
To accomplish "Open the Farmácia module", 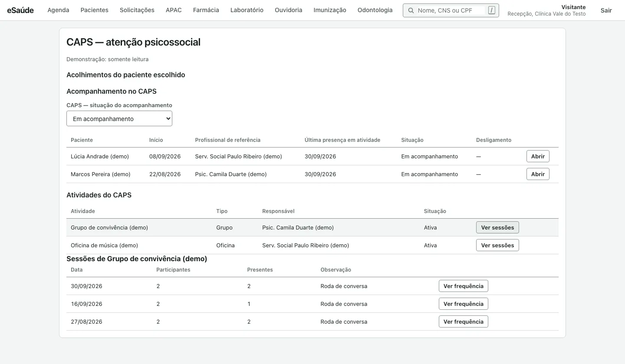I will click(x=206, y=10).
